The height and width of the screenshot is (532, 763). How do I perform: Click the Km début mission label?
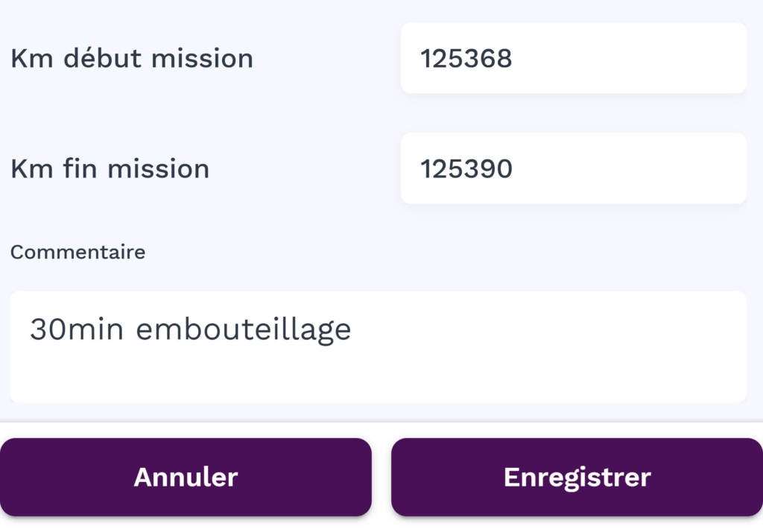pyautogui.click(x=131, y=58)
